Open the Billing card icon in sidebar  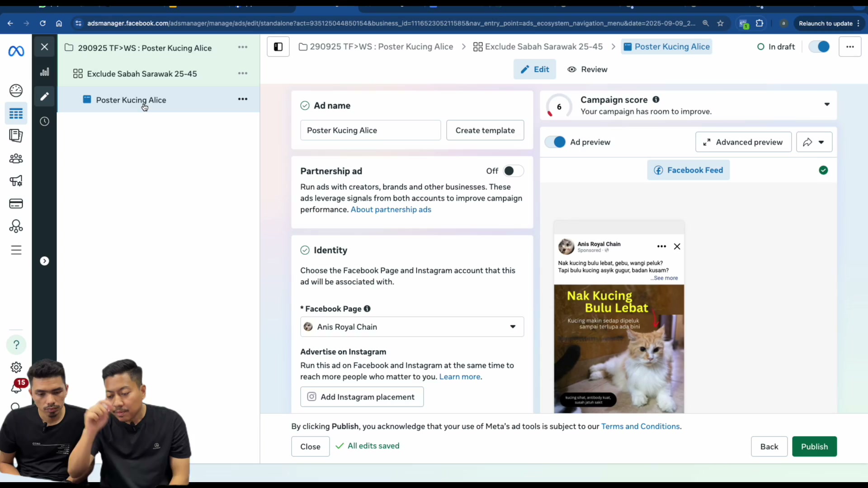coord(16,204)
